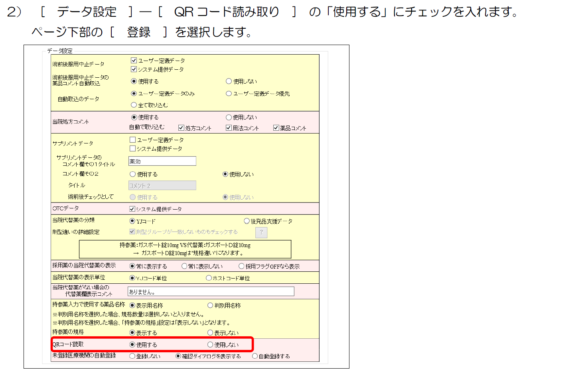Check ユーザー定義データ under サプリメントデータ
The width and height of the screenshot is (588, 375).
133,140
